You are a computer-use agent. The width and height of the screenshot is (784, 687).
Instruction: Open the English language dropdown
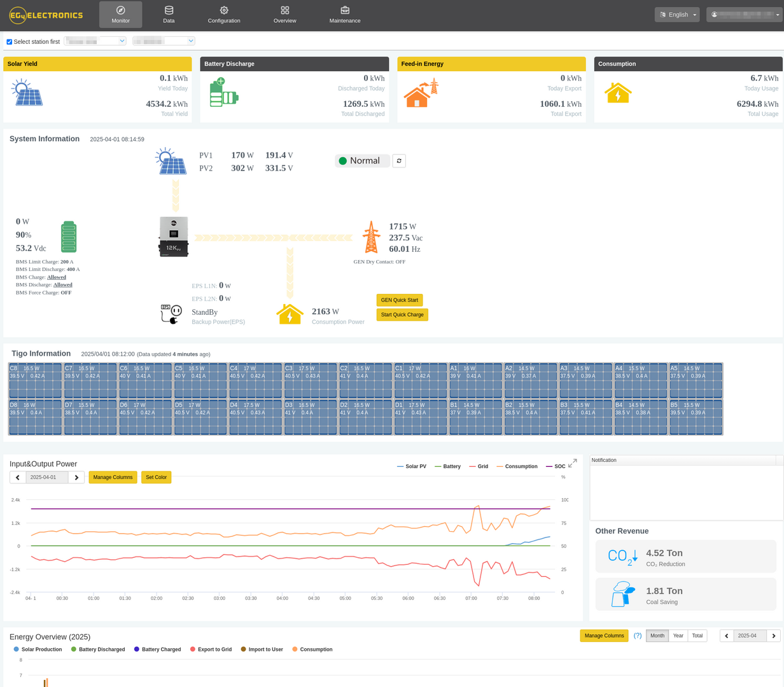pos(676,15)
